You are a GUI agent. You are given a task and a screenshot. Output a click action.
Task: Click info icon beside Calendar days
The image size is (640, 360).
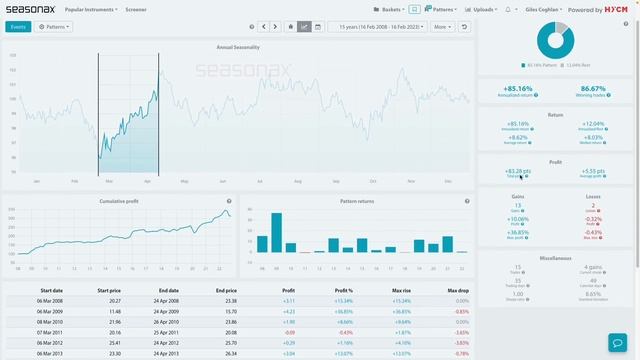604,286
